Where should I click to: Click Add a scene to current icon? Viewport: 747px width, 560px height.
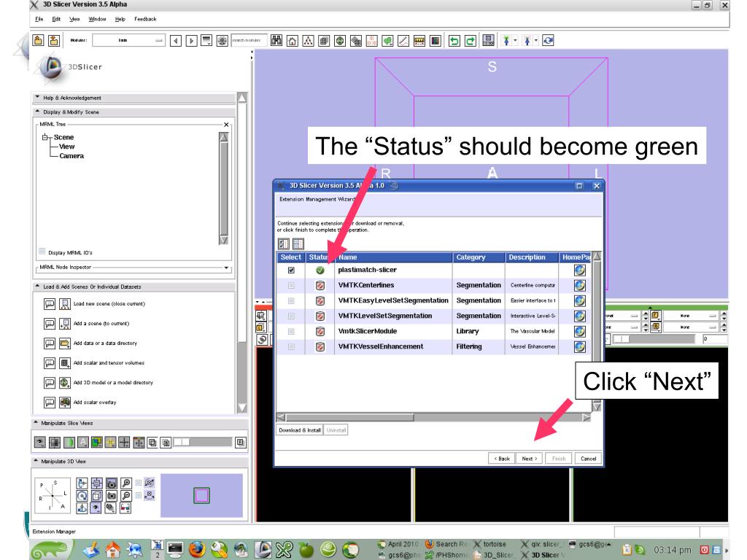65,324
